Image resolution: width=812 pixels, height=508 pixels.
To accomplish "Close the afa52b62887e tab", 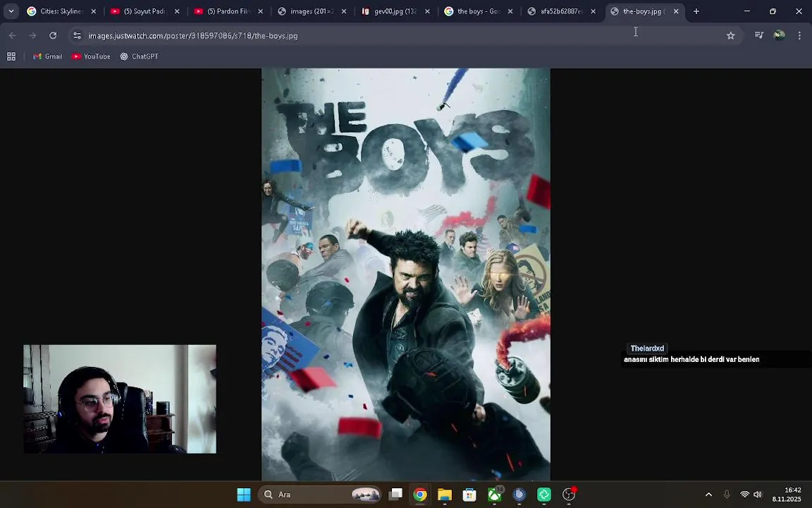I will click(593, 11).
